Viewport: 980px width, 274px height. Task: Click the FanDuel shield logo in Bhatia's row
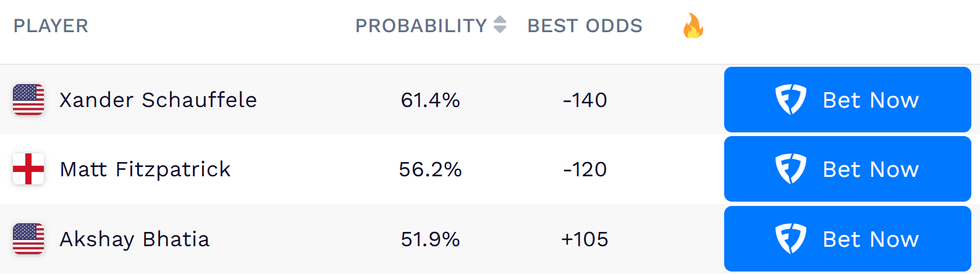point(790,239)
